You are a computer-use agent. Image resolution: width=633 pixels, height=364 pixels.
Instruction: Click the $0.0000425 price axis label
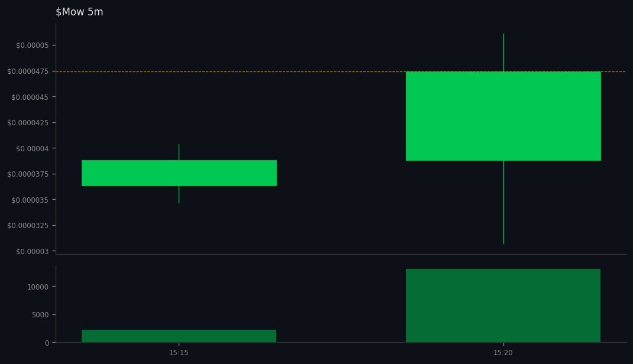(x=28, y=122)
